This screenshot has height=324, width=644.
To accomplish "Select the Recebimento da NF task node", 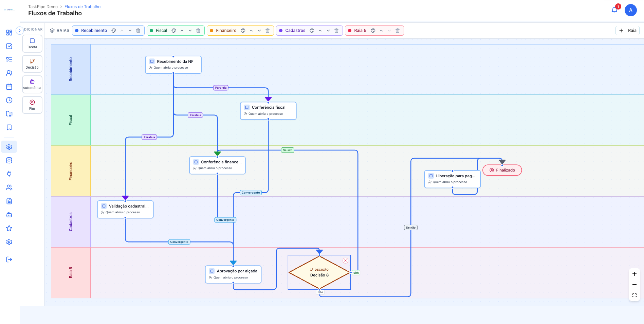I will (x=173, y=65).
